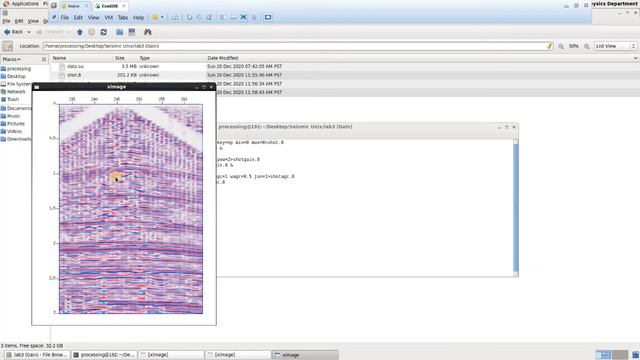Select the data.su file
This screenshot has height=360, width=640.
tap(75, 67)
